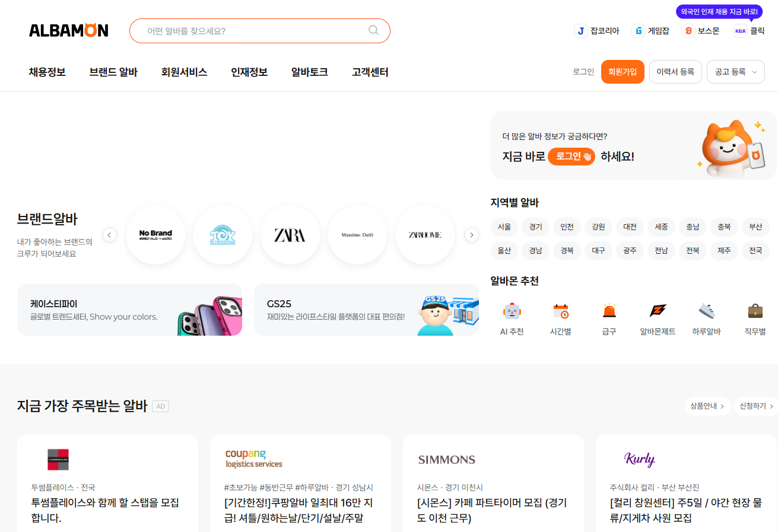
Task: Select the 울산 region chip
Action: click(504, 251)
